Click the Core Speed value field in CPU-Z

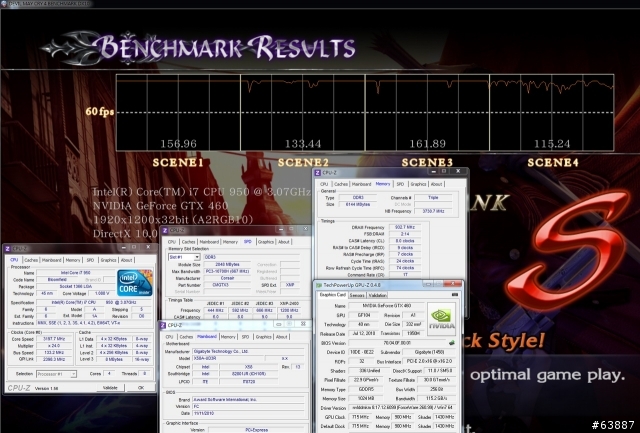[55, 339]
